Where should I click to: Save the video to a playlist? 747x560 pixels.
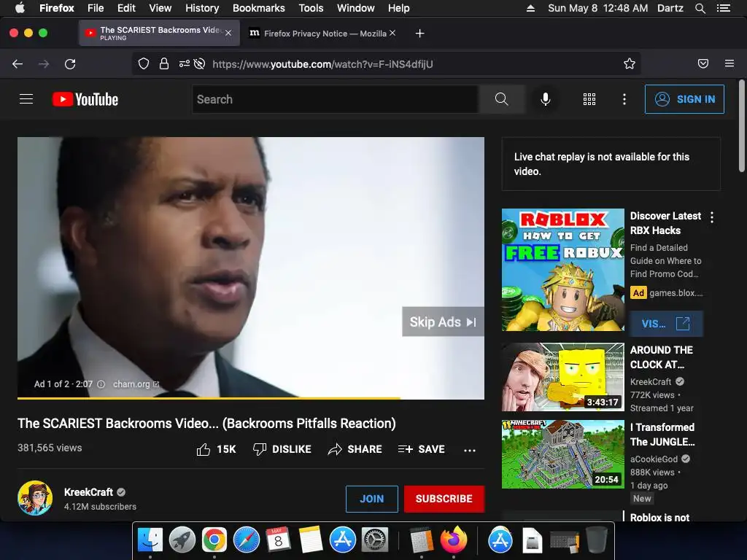tap(422, 449)
